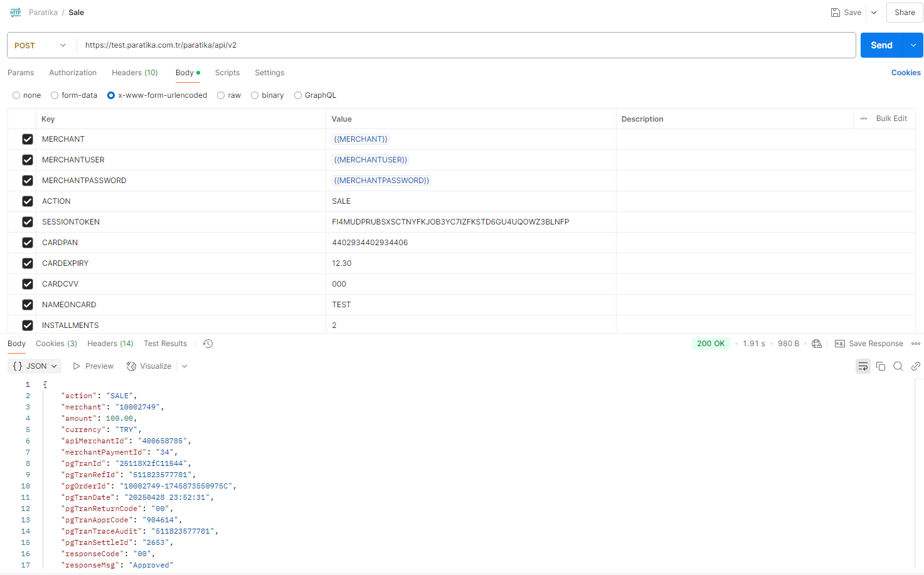Open search in the response body
This screenshot has width=924, height=575.
click(x=898, y=366)
